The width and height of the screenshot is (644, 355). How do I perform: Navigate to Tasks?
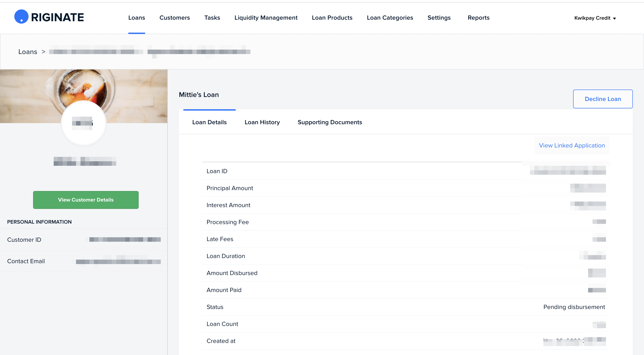(x=212, y=18)
